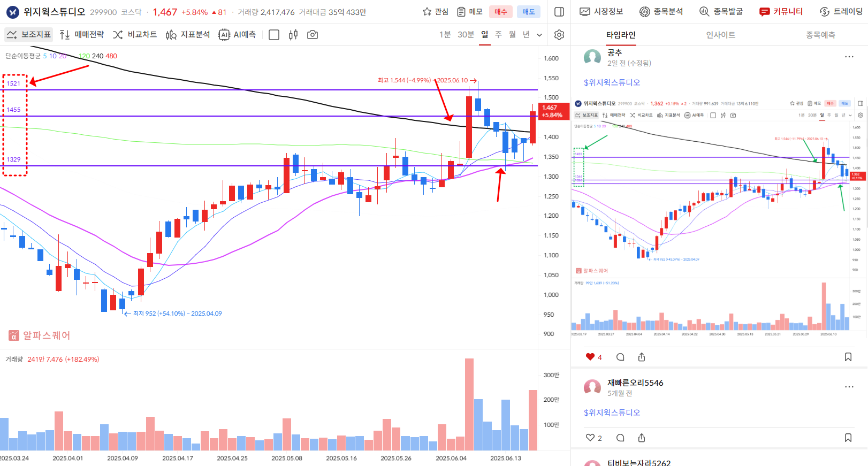Click the 120-day moving average legend
This screenshot has width=868, height=466.
coord(84,56)
